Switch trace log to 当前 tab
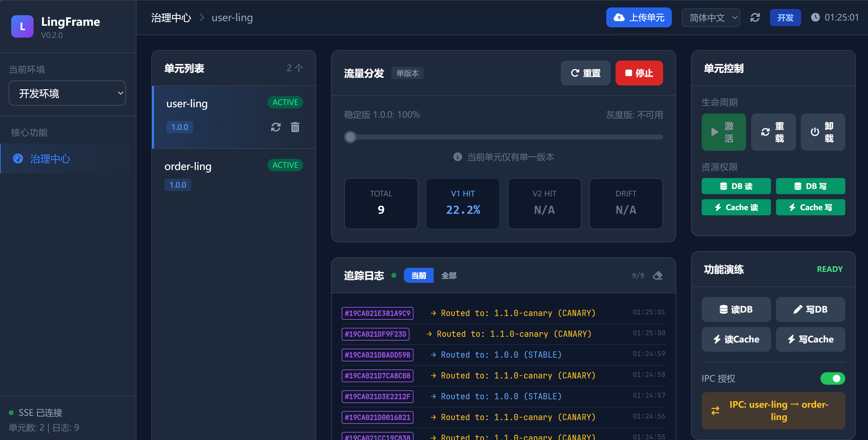Screen dimensions: 868x440 click(x=418, y=276)
